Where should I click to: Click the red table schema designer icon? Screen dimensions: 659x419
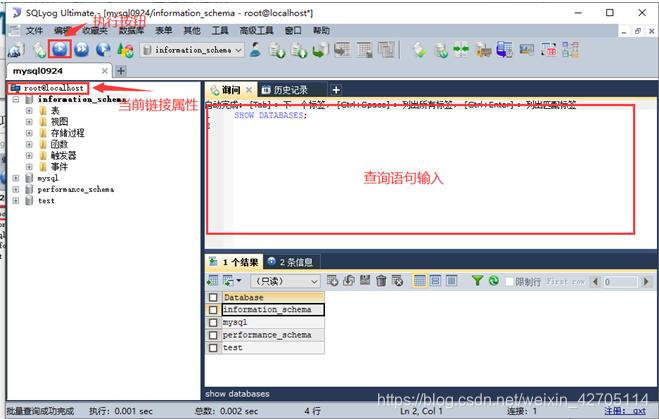[x=548, y=50]
